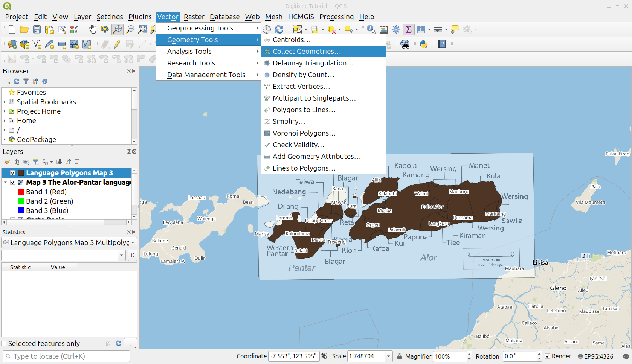The width and height of the screenshot is (632, 364).
Task: Activate the Zoom In magnifier tool
Action: coord(118,29)
